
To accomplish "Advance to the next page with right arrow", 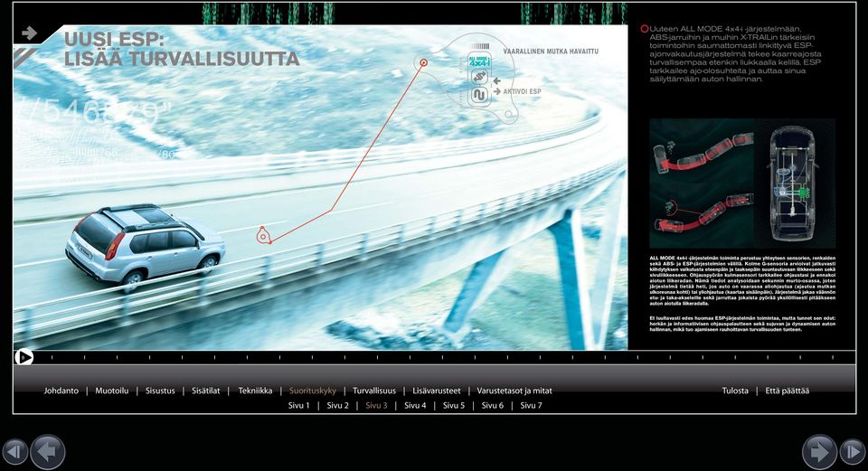I will point(819,452).
